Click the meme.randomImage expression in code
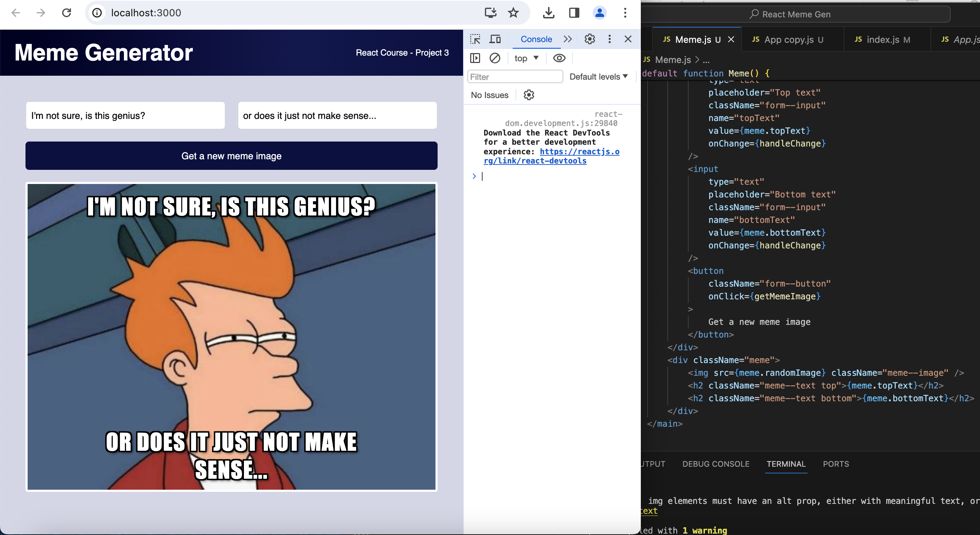 780,373
